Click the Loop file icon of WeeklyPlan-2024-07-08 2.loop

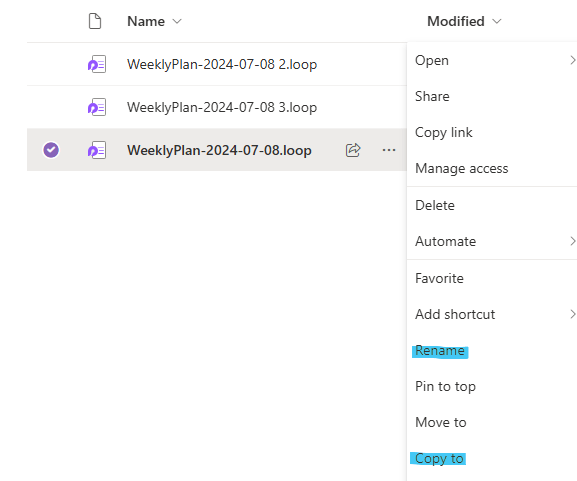click(x=97, y=64)
